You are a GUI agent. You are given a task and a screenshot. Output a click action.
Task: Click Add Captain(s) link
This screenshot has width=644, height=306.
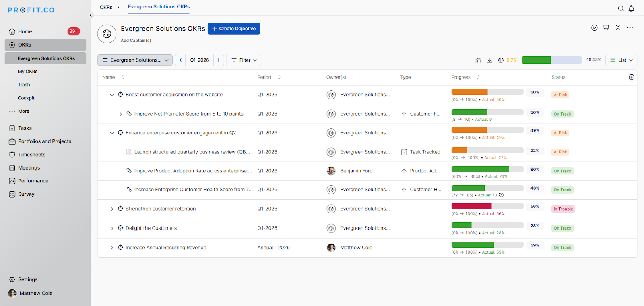coord(136,41)
